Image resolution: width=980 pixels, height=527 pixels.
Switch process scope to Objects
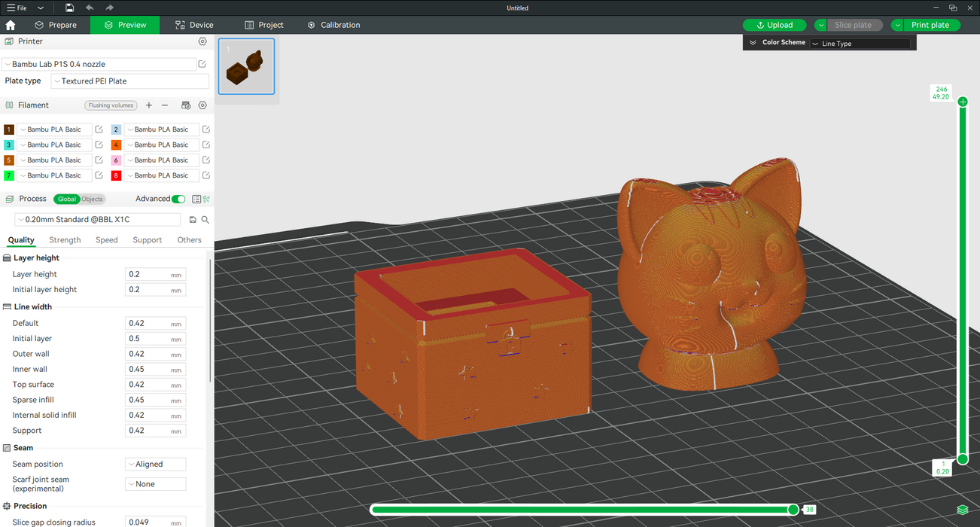click(92, 199)
